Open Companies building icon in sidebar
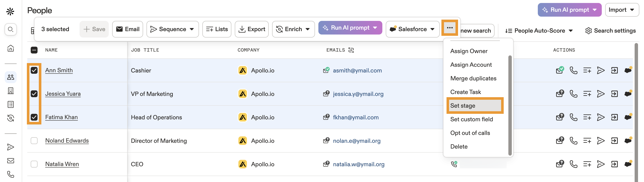 coord(10,91)
